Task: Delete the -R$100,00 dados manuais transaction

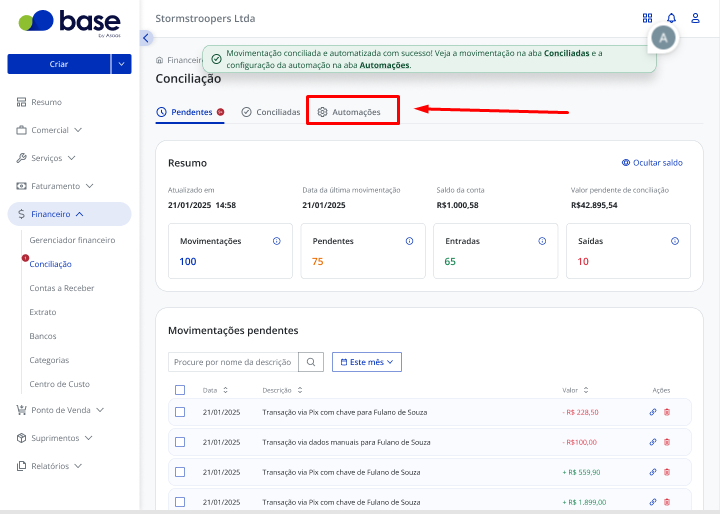Action: pyautogui.click(x=667, y=442)
